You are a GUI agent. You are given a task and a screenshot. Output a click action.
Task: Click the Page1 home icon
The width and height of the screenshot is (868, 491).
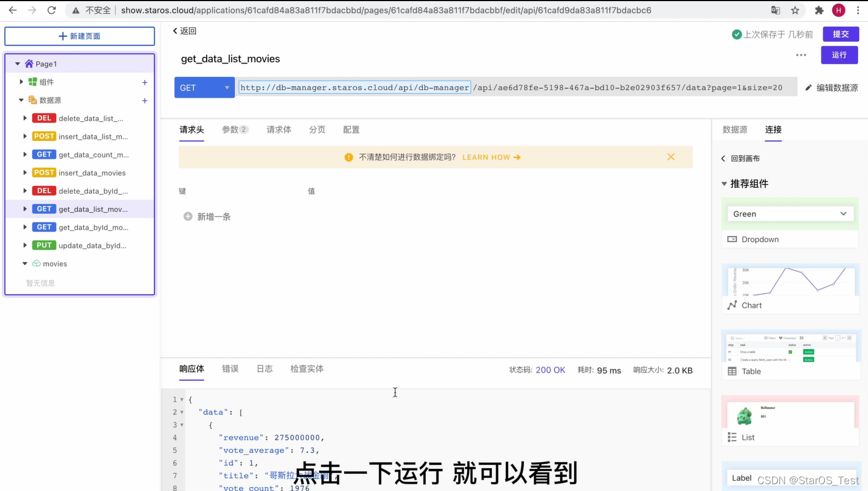point(29,64)
